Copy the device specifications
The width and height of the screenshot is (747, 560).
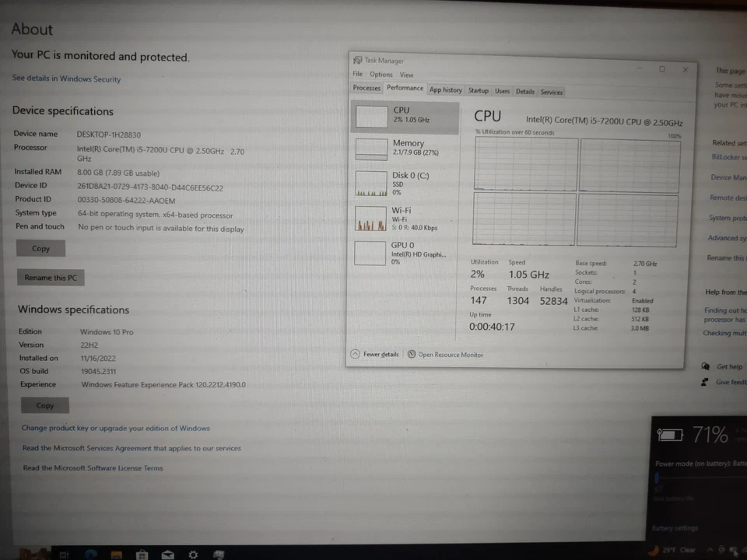(x=40, y=248)
